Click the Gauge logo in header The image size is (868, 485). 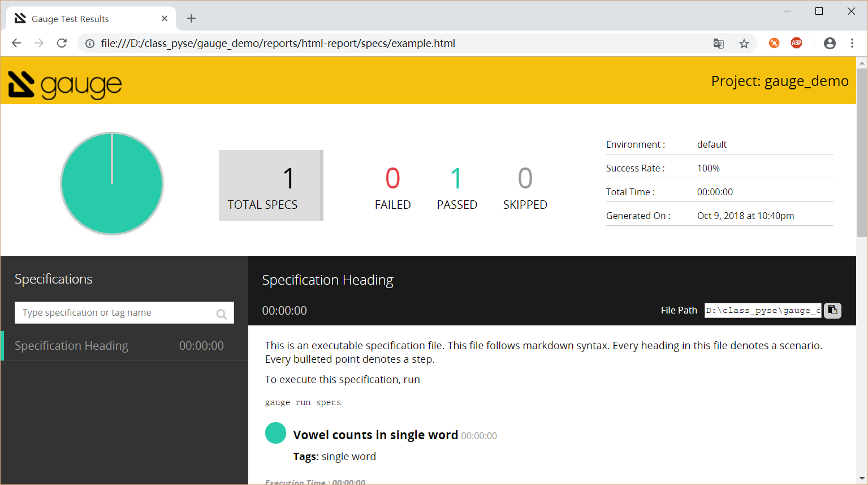point(65,85)
